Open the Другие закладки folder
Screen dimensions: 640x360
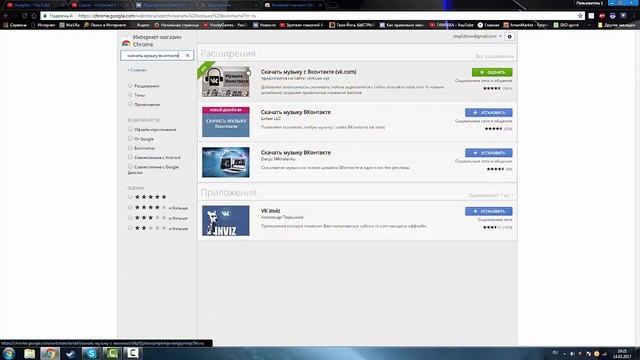point(616,25)
